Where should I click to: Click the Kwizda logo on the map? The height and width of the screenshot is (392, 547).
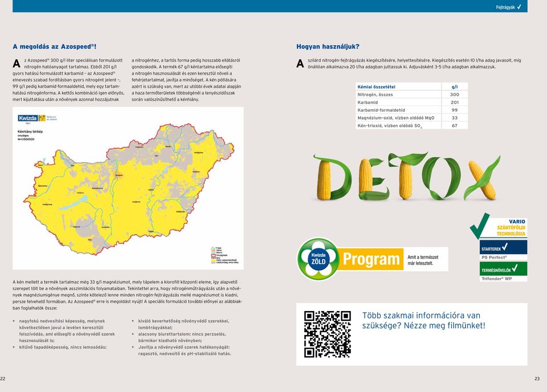tap(32, 119)
